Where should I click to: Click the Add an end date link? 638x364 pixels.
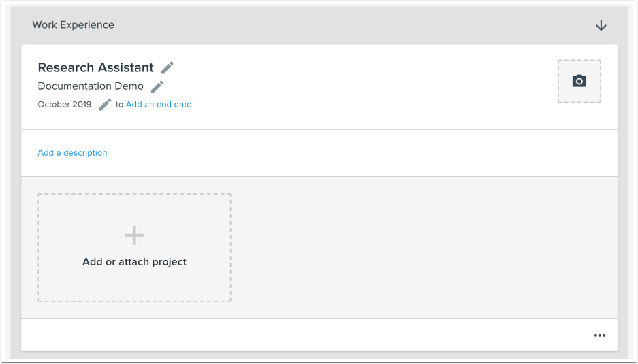(x=159, y=105)
